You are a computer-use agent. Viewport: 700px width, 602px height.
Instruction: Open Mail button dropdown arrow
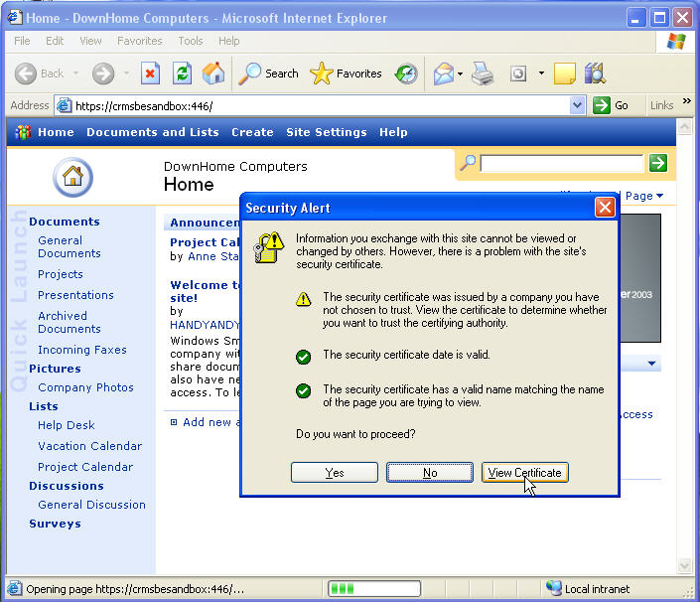pos(461,74)
